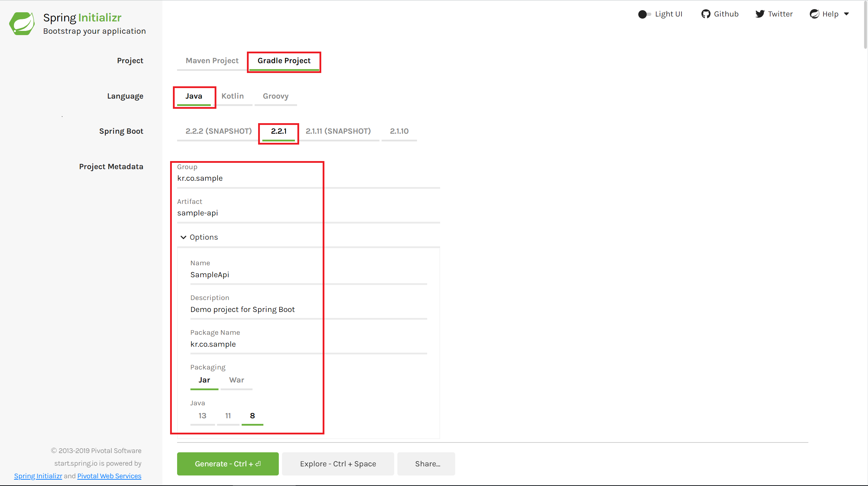868x486 pixels.
Task: Select War packaging
Action: coord(236,380)
